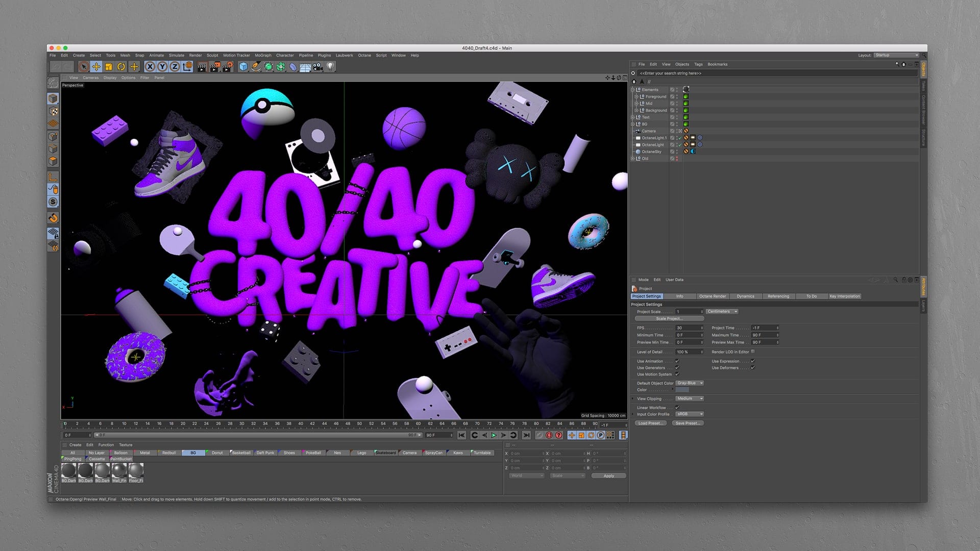
Task: Toggle Linear Workflow checkbox
Action: coord(677,408)
